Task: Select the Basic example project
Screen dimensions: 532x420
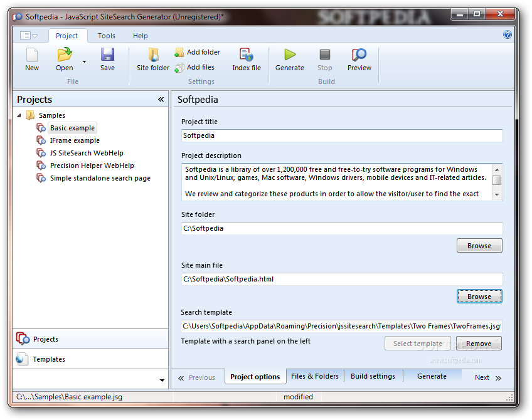Action: point(72,128)
